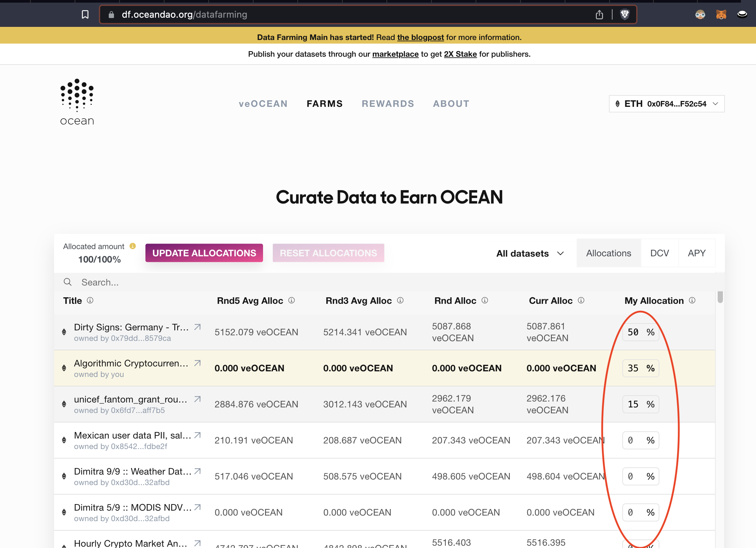This screenshot has width=756, height=548.
Task: Open the ABOUT nav item
Action: (451, 104)
